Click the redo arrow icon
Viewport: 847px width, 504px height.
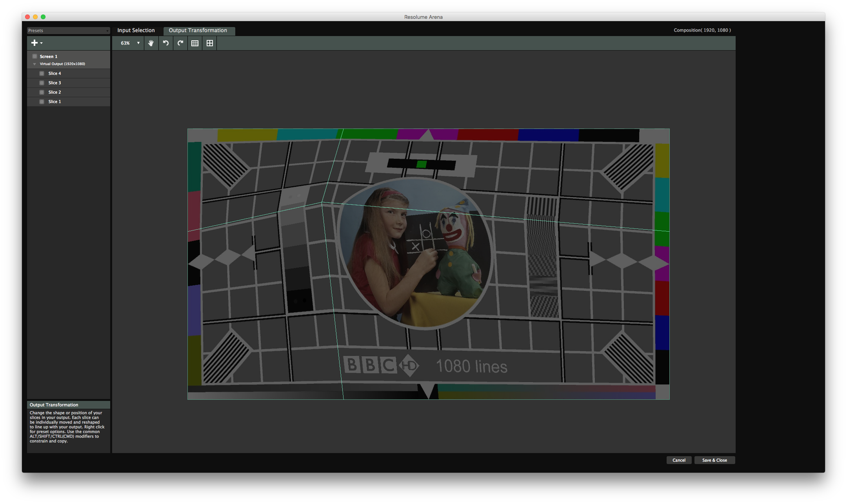pyautogui.click(x=180, y=43)
